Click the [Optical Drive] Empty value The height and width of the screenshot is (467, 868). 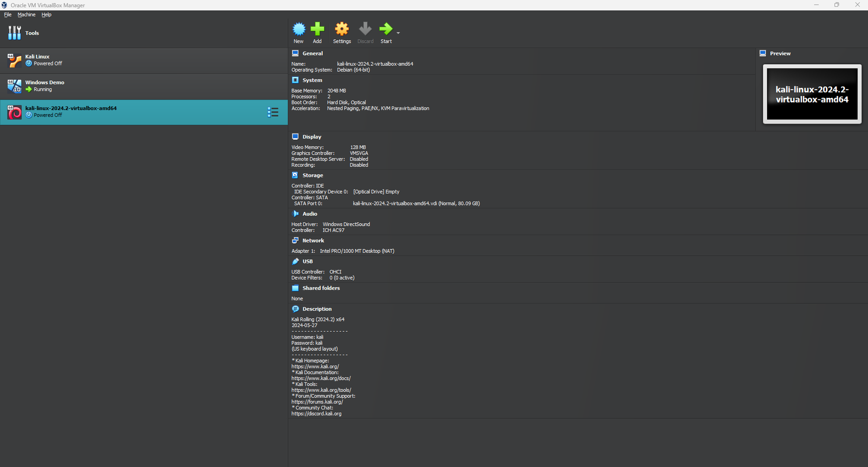376,192
